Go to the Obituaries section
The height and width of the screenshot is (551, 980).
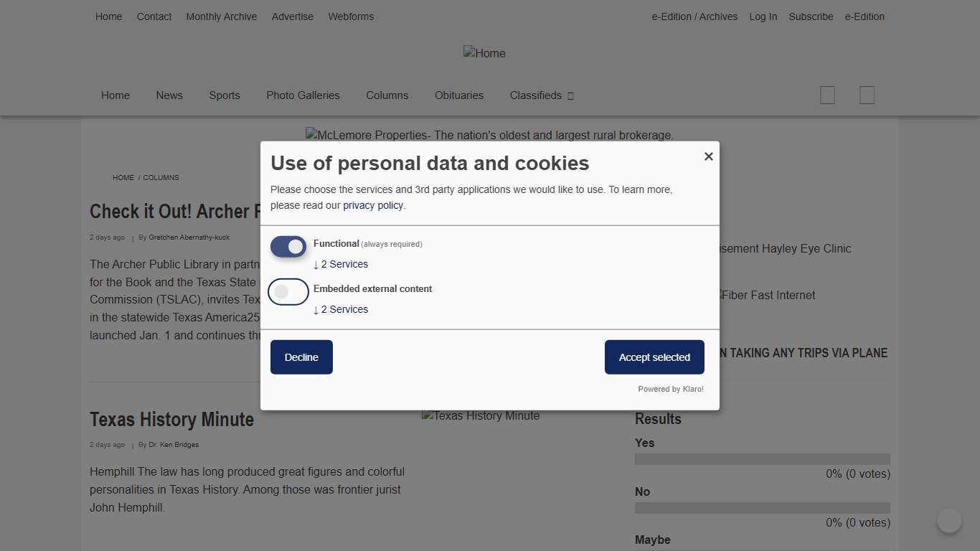(x=459, y=95)
